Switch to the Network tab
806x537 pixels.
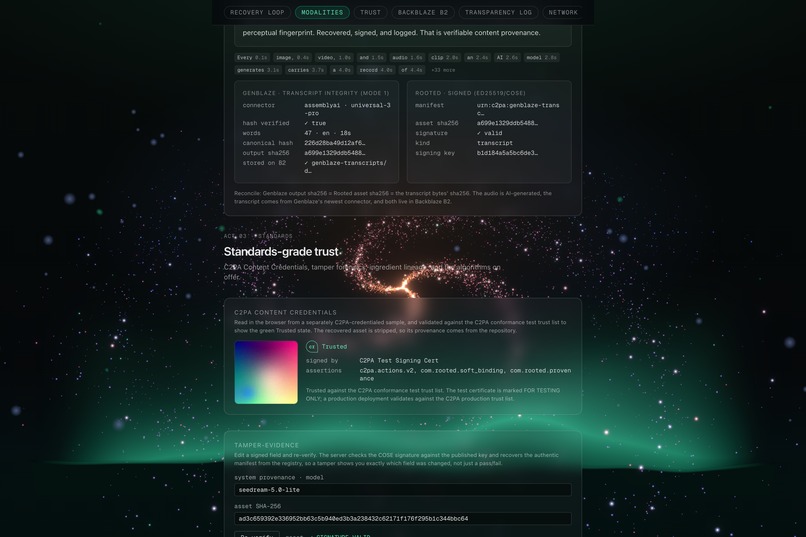(563, 12)
